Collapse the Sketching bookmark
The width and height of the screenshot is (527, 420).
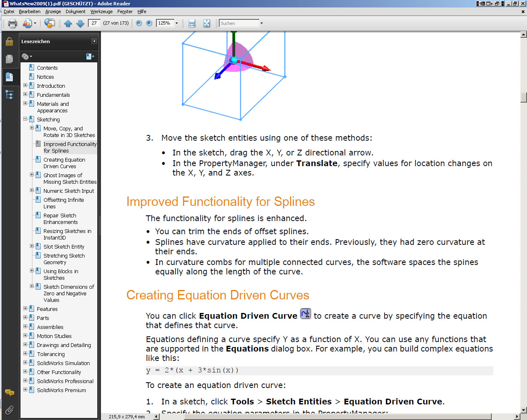point(25,119)
